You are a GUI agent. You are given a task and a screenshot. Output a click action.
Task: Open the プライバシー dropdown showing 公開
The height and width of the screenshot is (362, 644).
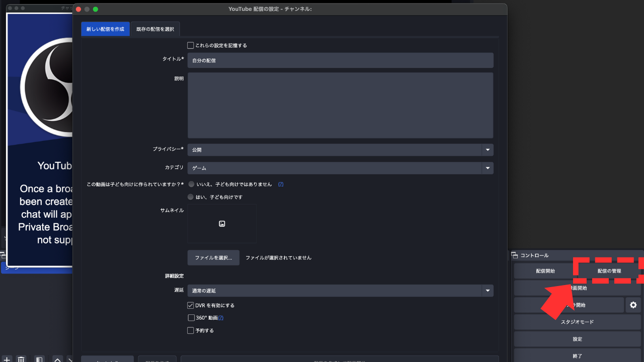click(x=341, y=150)
